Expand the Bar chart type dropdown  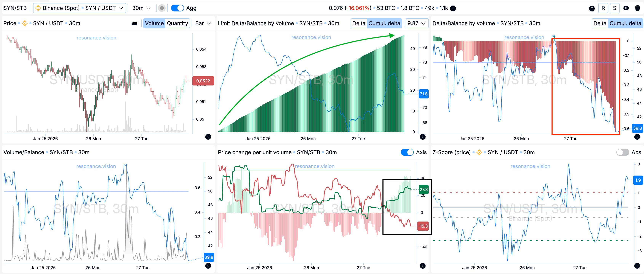pos(203,23)
